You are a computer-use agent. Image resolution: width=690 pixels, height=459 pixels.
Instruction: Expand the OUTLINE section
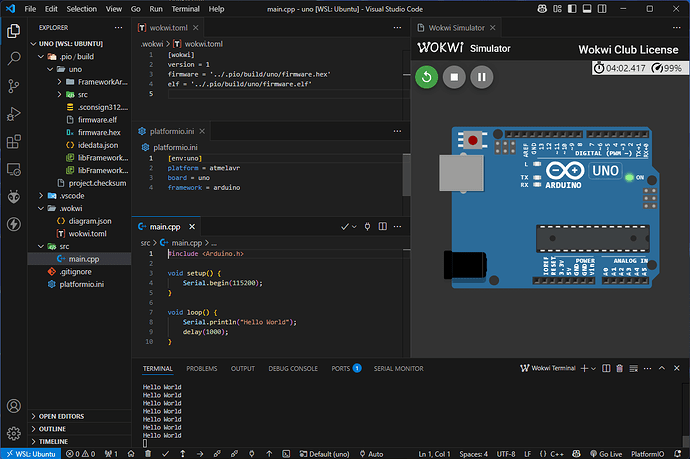[80, 429]
